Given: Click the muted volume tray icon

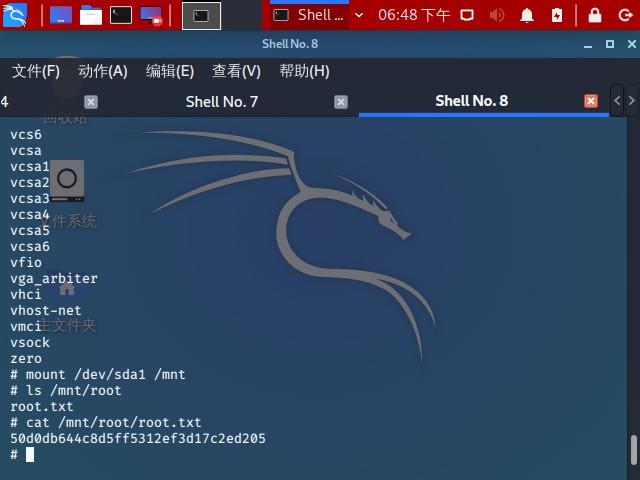Looking at the screenshot, I should point(497,15).
